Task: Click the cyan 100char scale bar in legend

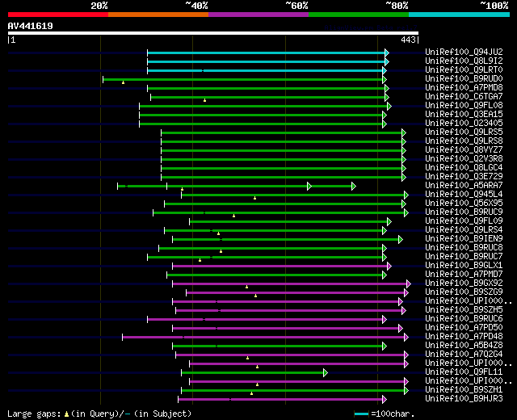Action: pyautogui.click(x=361, y=414)
